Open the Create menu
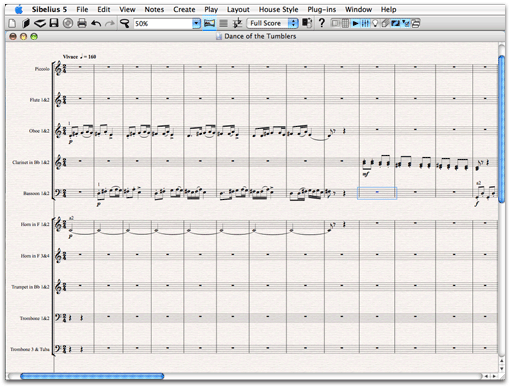This screenshot has width=510, height=388. pyautogui.click(x=184, y=9)
